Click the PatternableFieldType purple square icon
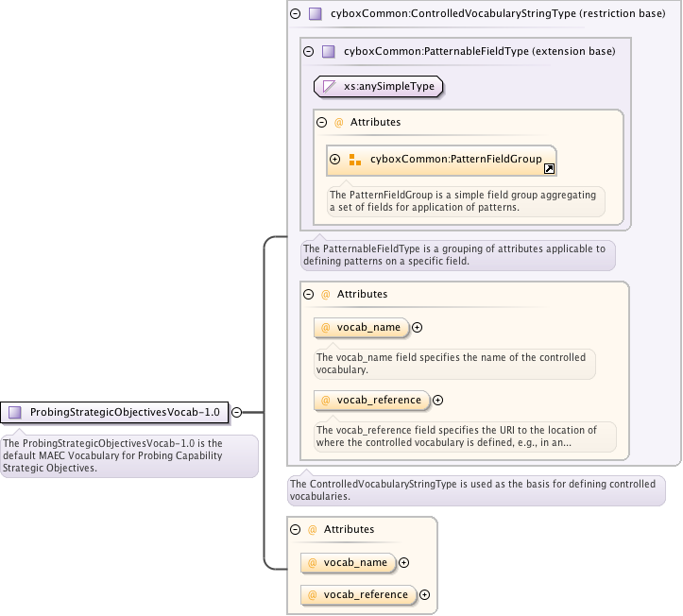683x616 pixels. 328,52
